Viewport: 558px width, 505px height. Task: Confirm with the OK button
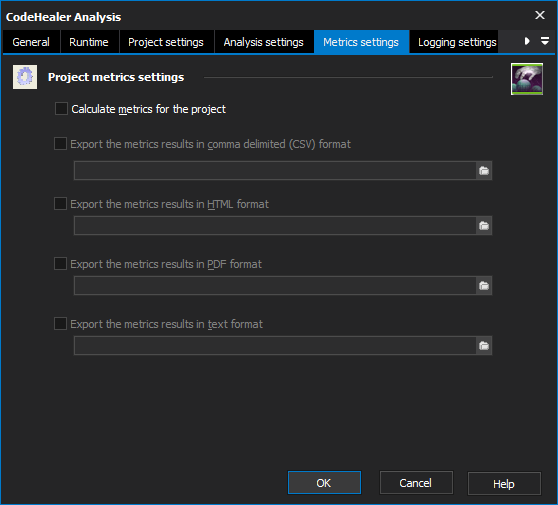coord(324,483)
